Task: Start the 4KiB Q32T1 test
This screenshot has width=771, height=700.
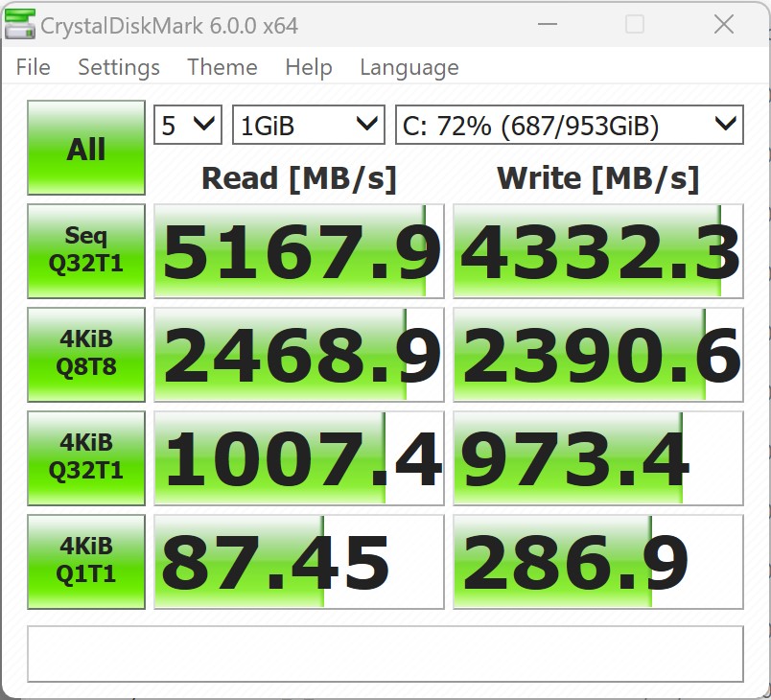Action: 86,457
